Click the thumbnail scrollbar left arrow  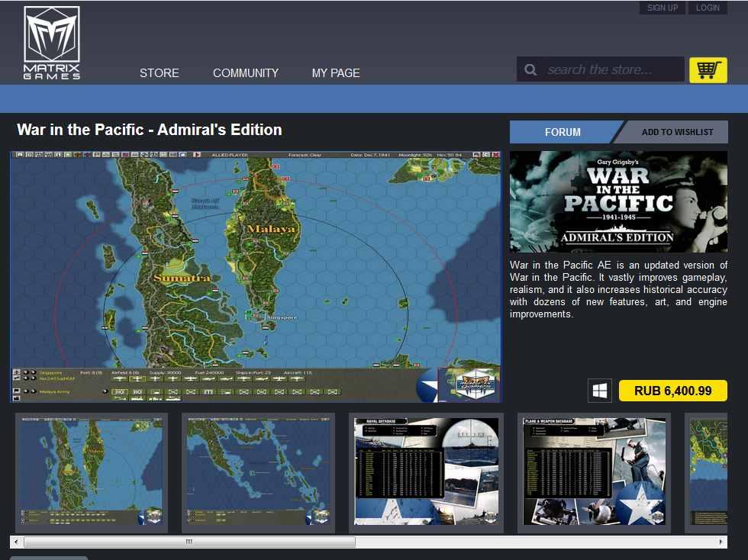pyautogui.click(x=16, y=542)
